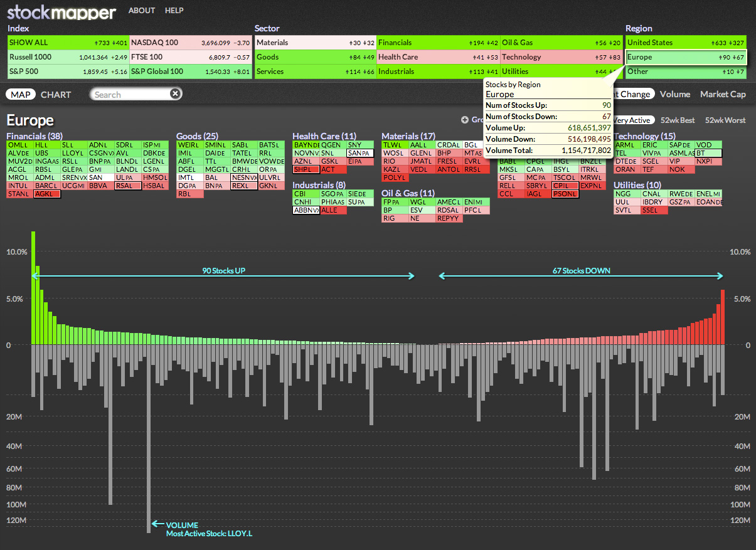Select the Goods sector filter
The width and height of the screenshot is (756, 550).
[x=315, y=57]
